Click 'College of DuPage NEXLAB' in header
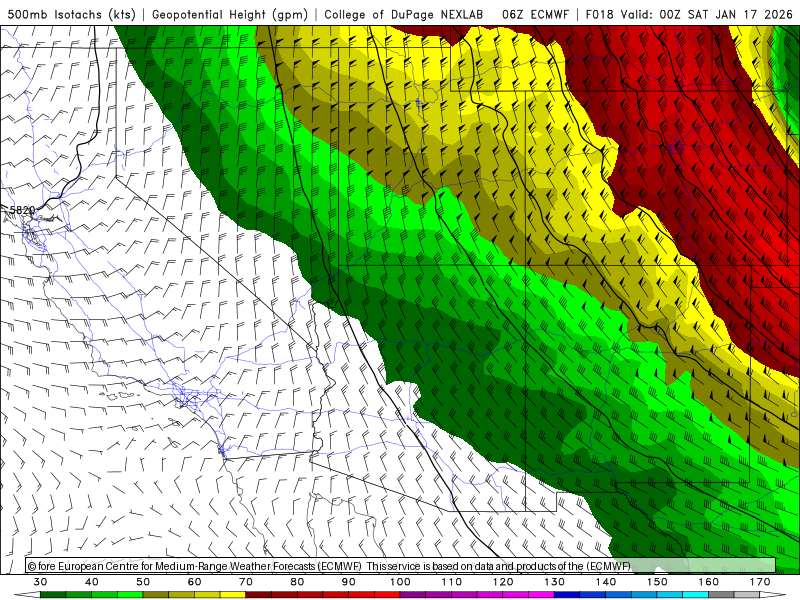 point(403,15)
